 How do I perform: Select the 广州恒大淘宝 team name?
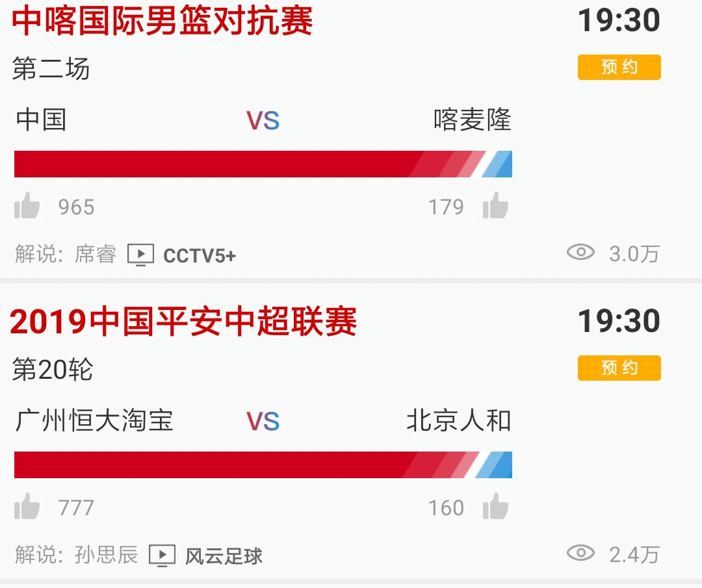(94, 421)
